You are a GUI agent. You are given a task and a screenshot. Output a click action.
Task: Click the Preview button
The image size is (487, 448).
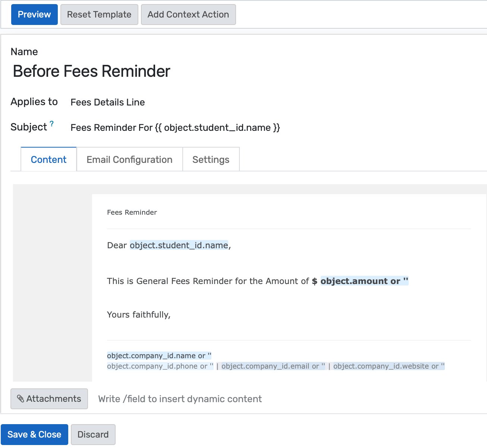(x=34, y=15)
